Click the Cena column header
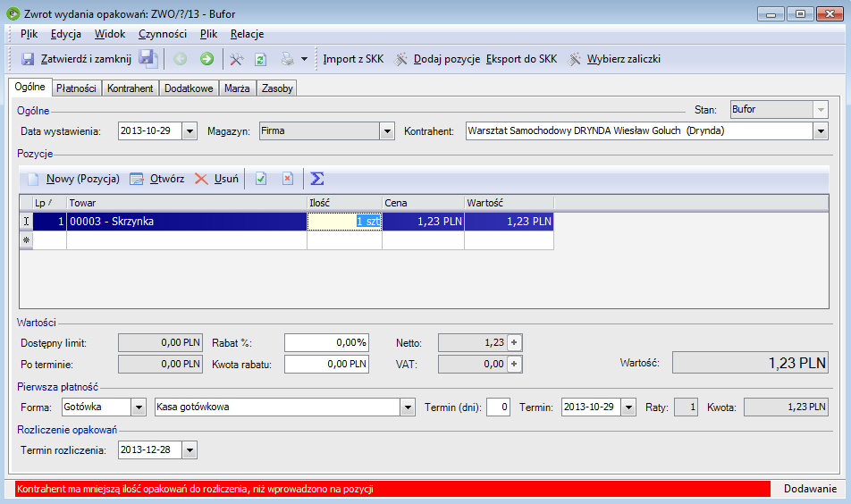This screenshot has width=851, height=504. [424, 204]
